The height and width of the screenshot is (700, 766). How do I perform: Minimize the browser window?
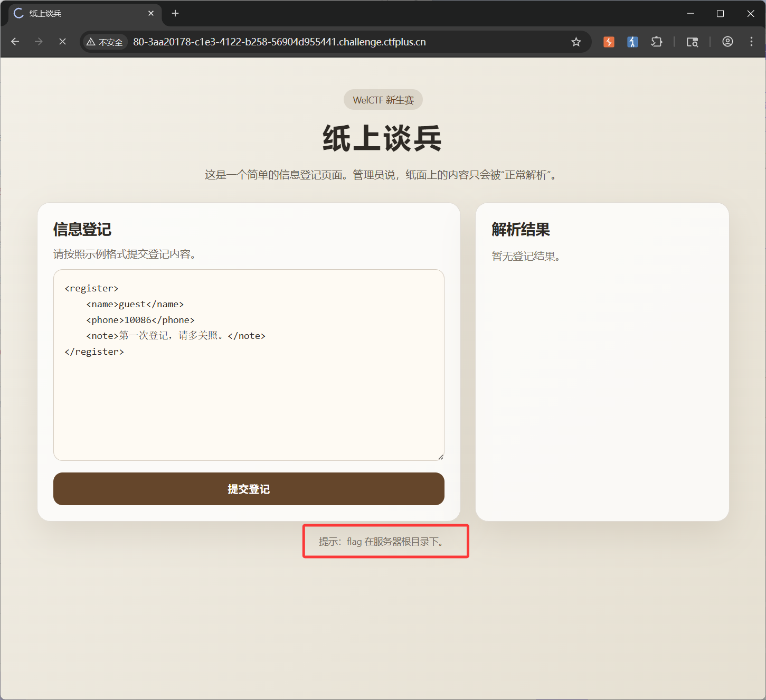(691, 13)
